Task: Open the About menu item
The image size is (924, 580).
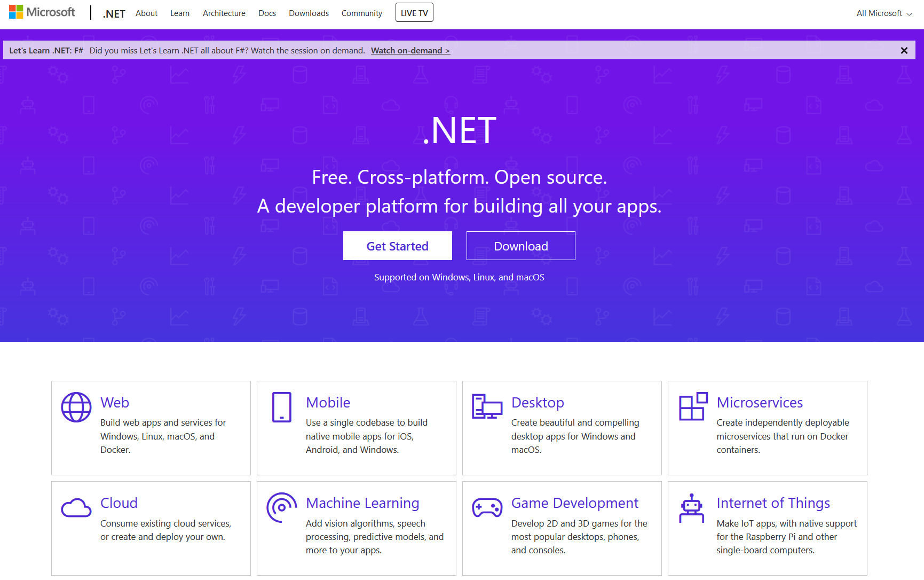Action: tap(146, 13)
